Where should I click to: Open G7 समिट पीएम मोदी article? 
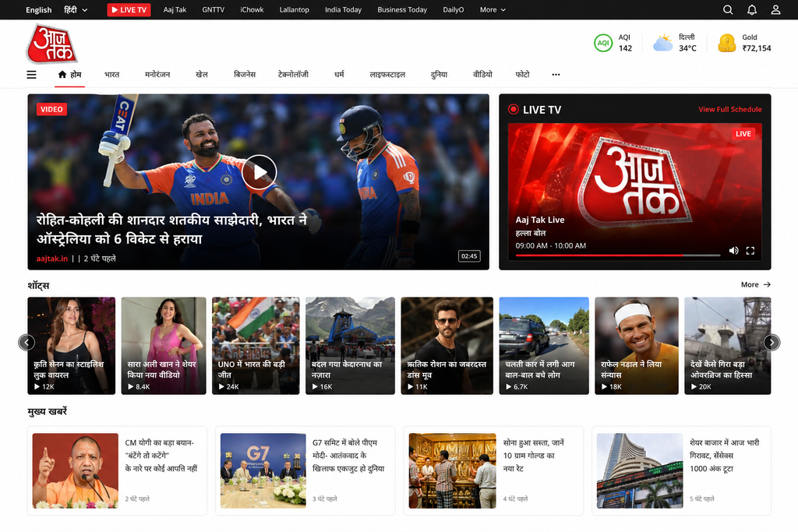(x=305, y=471)
